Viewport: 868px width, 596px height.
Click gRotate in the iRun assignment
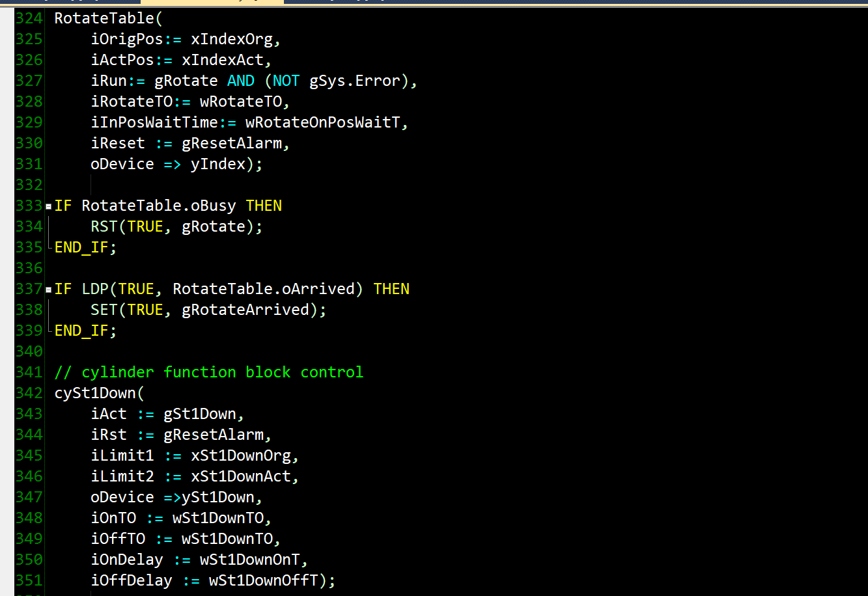pos(186,81)
